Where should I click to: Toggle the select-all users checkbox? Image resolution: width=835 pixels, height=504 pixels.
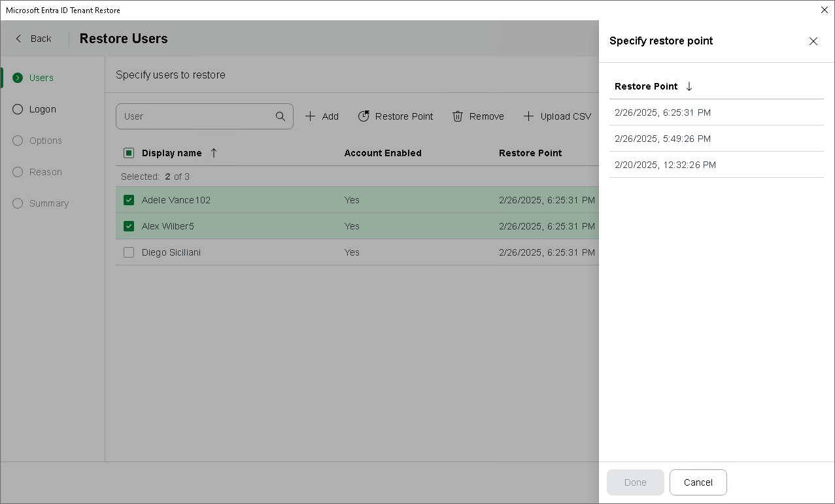tap(129, 153)
